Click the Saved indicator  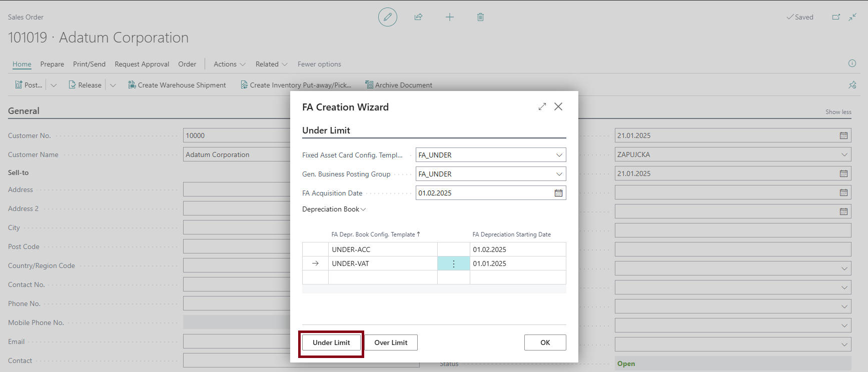coord(800,17)
